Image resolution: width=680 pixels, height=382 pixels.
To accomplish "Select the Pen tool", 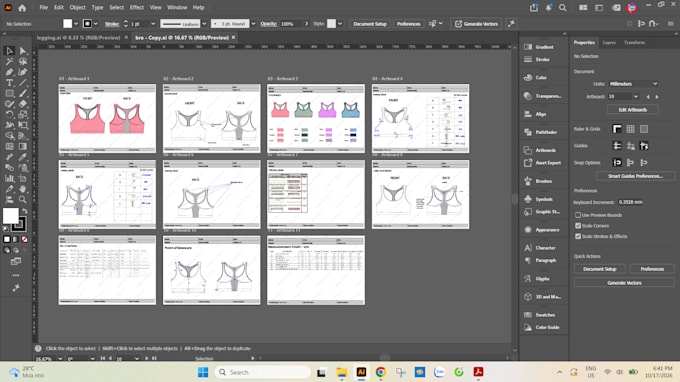I will coord(9,72).
